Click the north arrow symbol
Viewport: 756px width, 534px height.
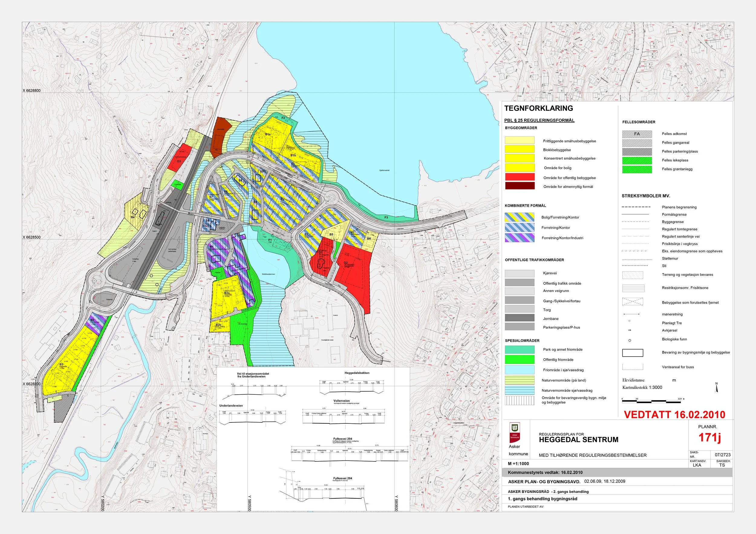tap(716, 388)
